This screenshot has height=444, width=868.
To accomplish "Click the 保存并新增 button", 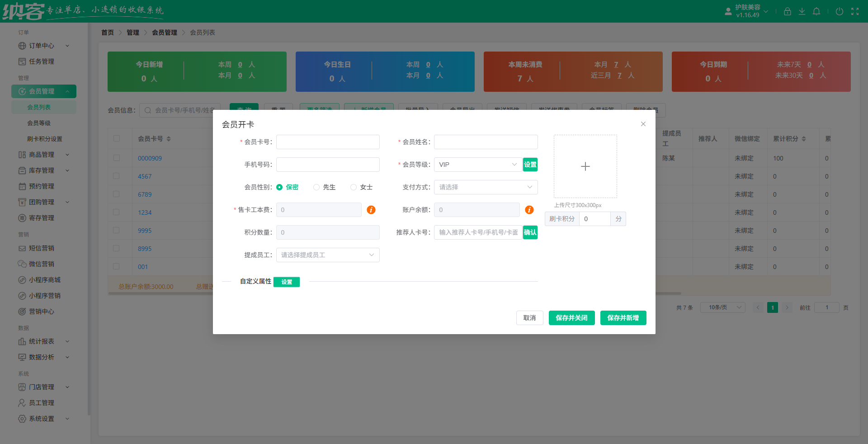I will pos(623,318).
